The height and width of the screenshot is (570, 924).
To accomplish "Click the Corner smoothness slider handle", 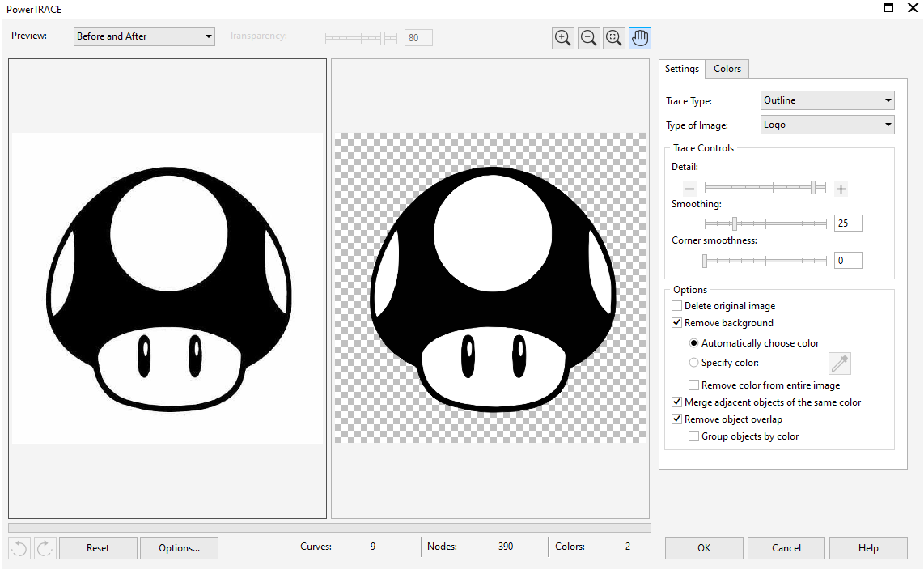I will coord(704,261).
